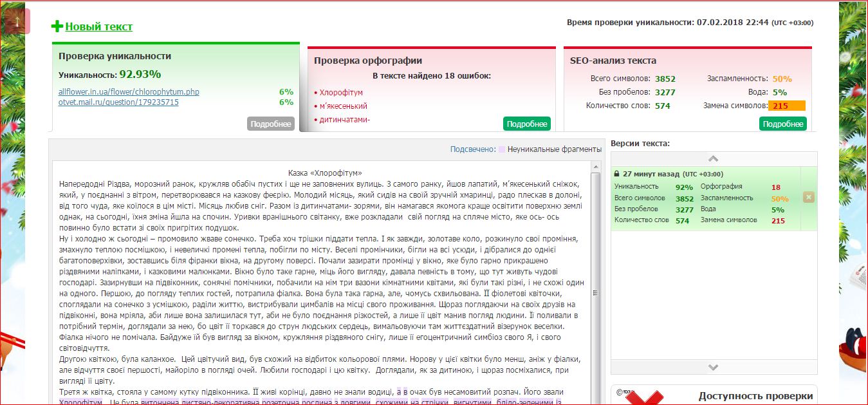Click Подробнее in uniqueness check panel
Screen dimensions: 868x405
tap(270, 124)
